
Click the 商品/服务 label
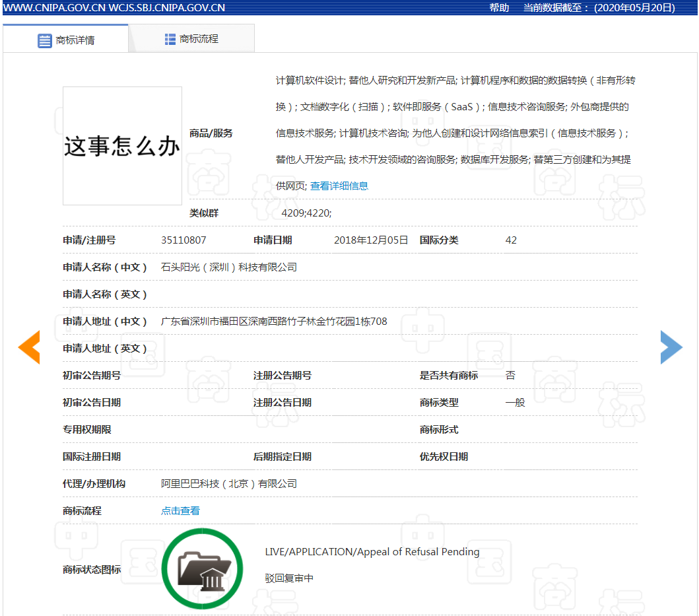(x=211, y=133)
